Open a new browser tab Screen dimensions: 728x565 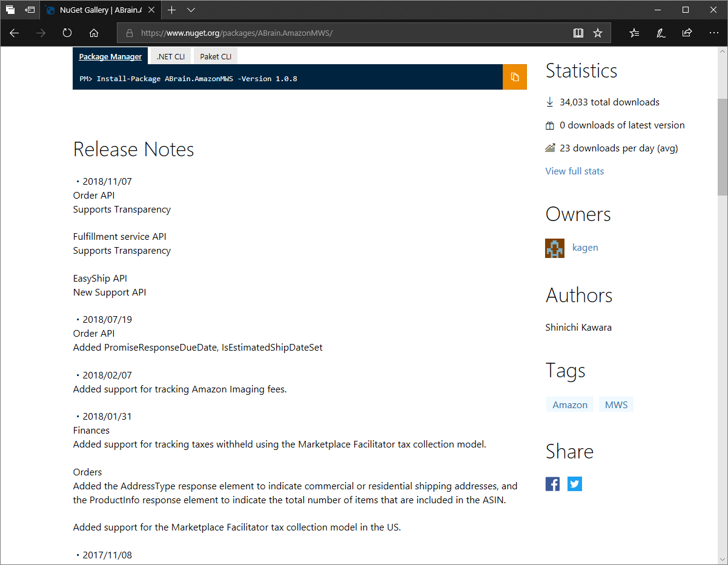pyautogui.click(x=172, y=10)
